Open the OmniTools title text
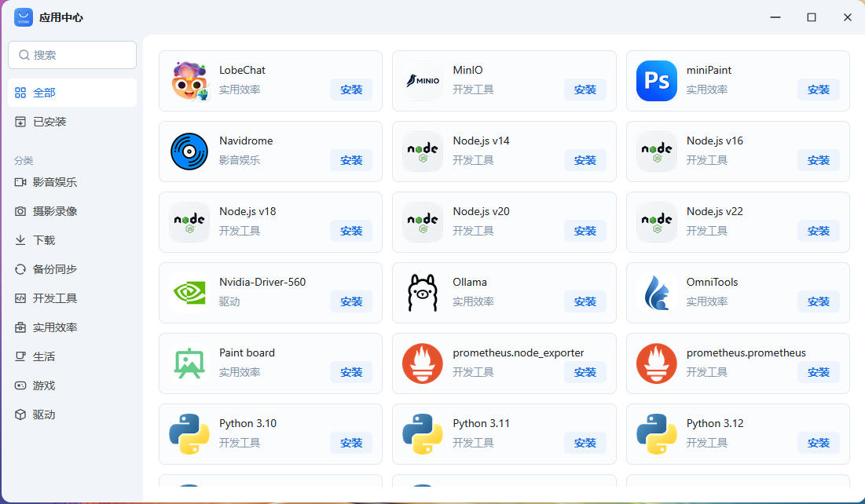The height and width of the screenshot is (504, 865). (712, 282)
